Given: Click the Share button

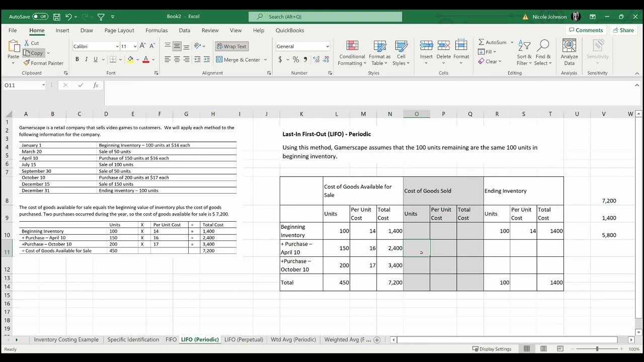Looking at the screenshot, I should pyautogui.click(x=623, y=30).
